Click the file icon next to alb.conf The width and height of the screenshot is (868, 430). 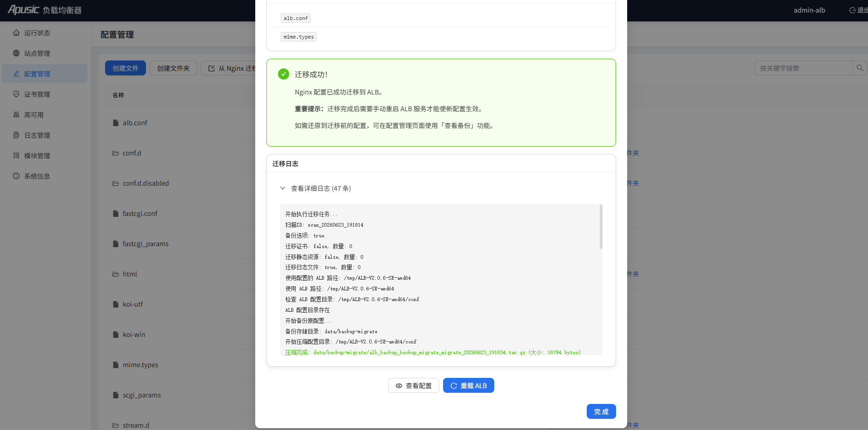point(116,123)
